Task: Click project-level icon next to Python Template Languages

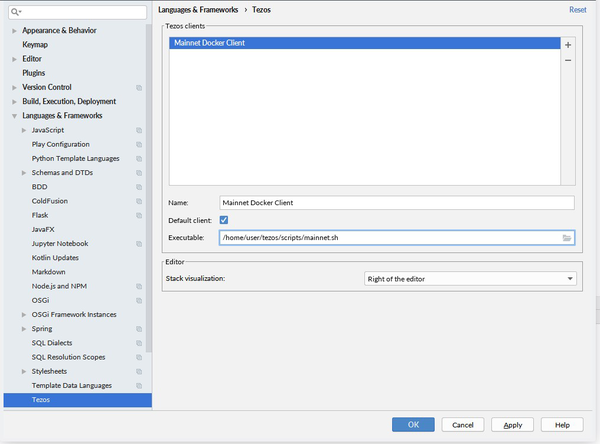Action: 139,158
